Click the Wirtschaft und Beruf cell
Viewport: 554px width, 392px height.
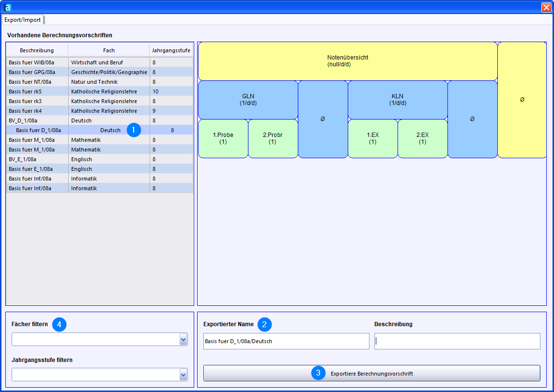pyautogui.click(x=109, y=62)
